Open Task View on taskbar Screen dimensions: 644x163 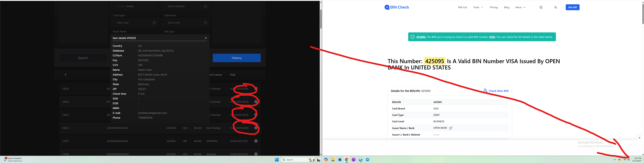[x=319, y=160]
